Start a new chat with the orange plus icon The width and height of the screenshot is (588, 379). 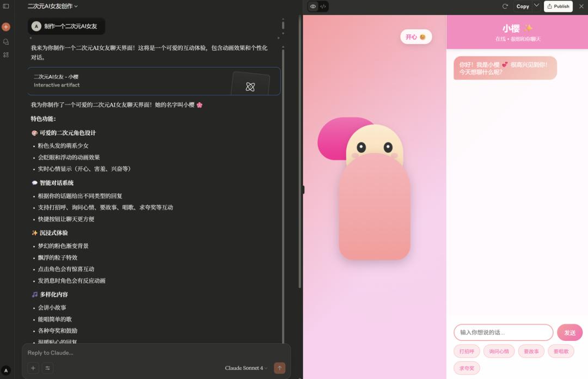click(6, 26)
